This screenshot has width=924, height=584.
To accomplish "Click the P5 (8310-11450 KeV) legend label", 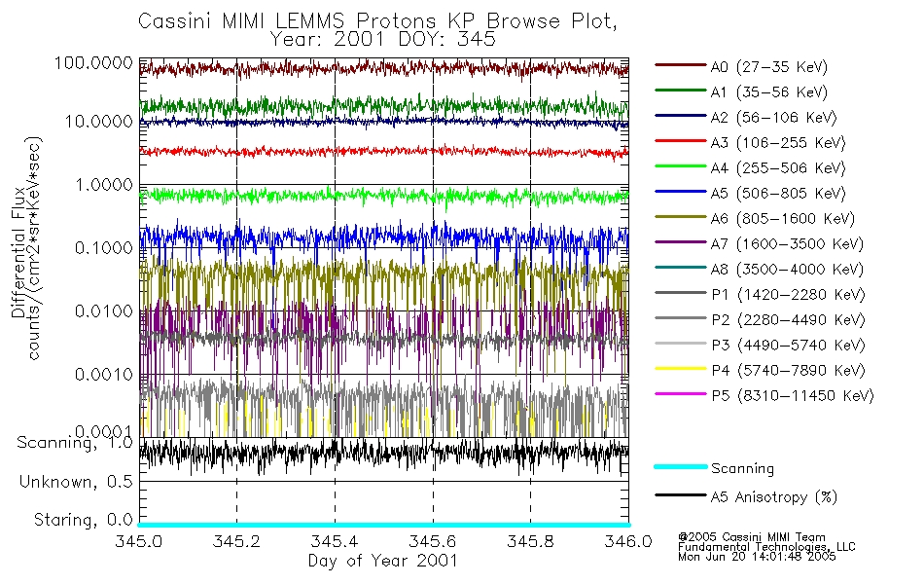I will click(793, 396).
